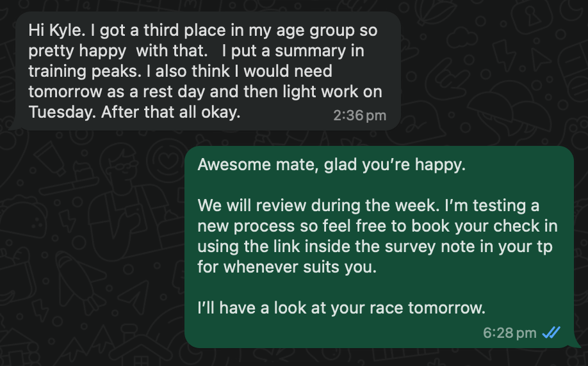The image size is (588, 366).
Task: Click the 'rest day' text in received bubble
Action: coord(174,91)
